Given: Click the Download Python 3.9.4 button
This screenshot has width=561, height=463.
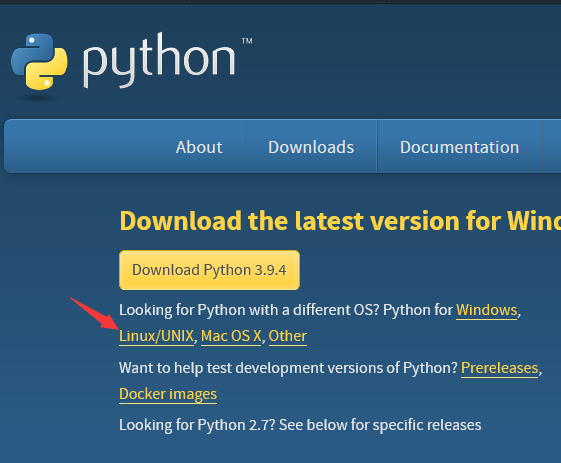Looking at the screenshot, I should 209,270.
